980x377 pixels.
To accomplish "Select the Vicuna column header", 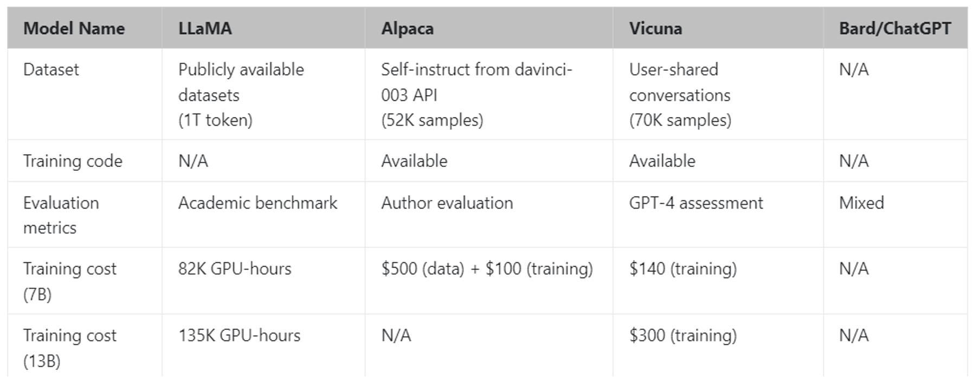I will click(655, 28).
